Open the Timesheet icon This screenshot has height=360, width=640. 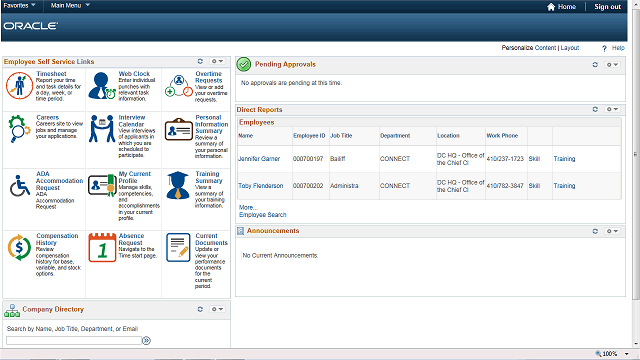click(19, 86)
